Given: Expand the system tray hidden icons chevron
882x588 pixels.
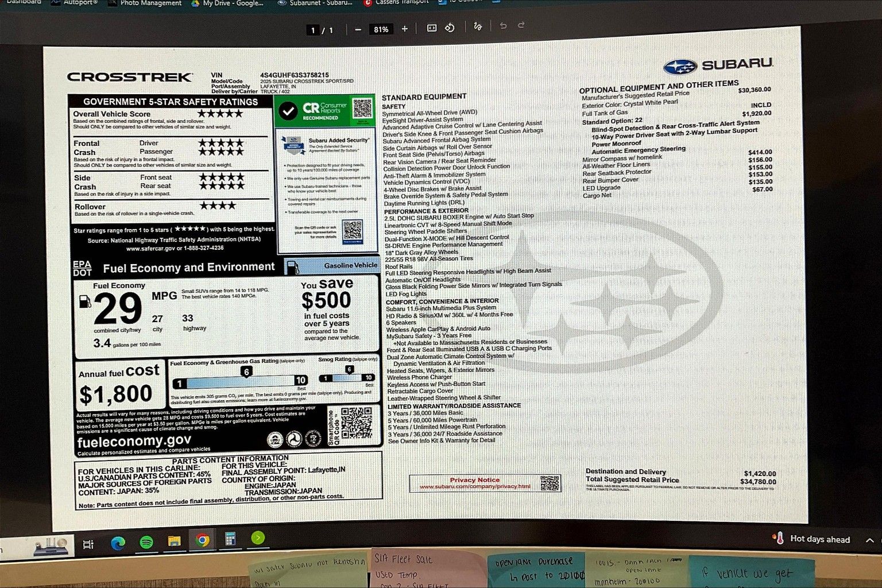Looking at the screenshot, I should point(870,540).
